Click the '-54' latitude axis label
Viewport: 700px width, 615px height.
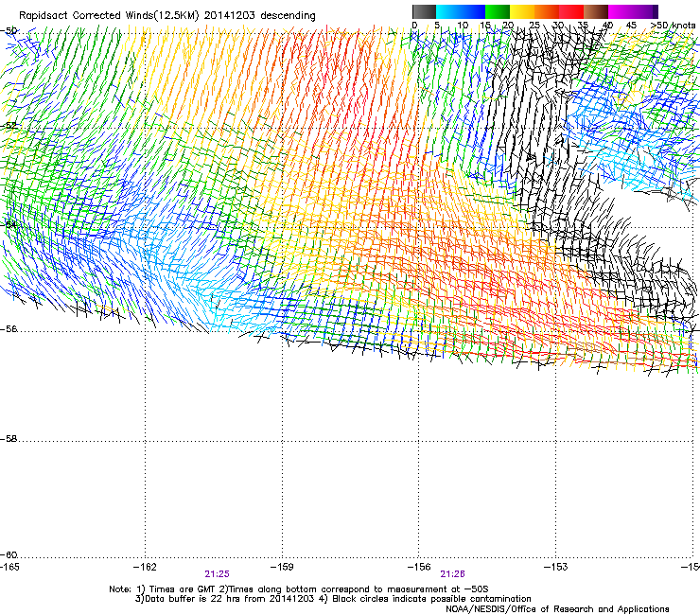[x=9, y=224]
